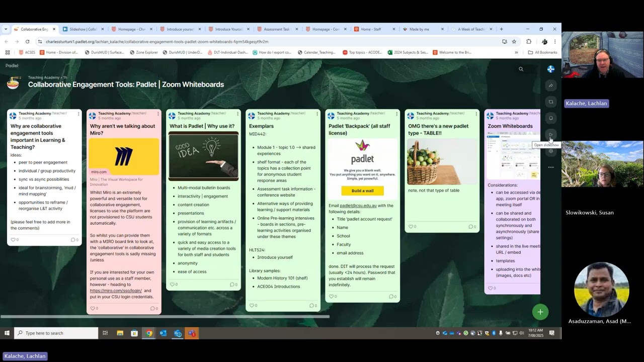
Task: Open 'ACSES' bookmark
Action: pos(27,52)
